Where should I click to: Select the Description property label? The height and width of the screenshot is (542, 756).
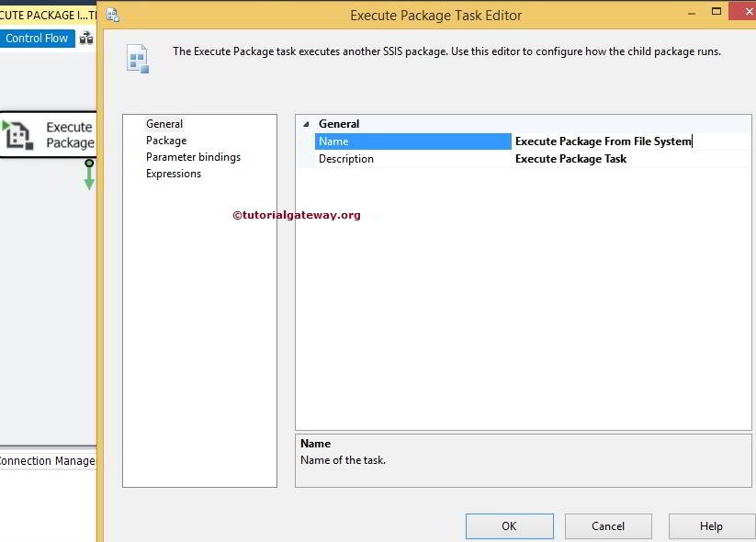click(x=346, y=159)
